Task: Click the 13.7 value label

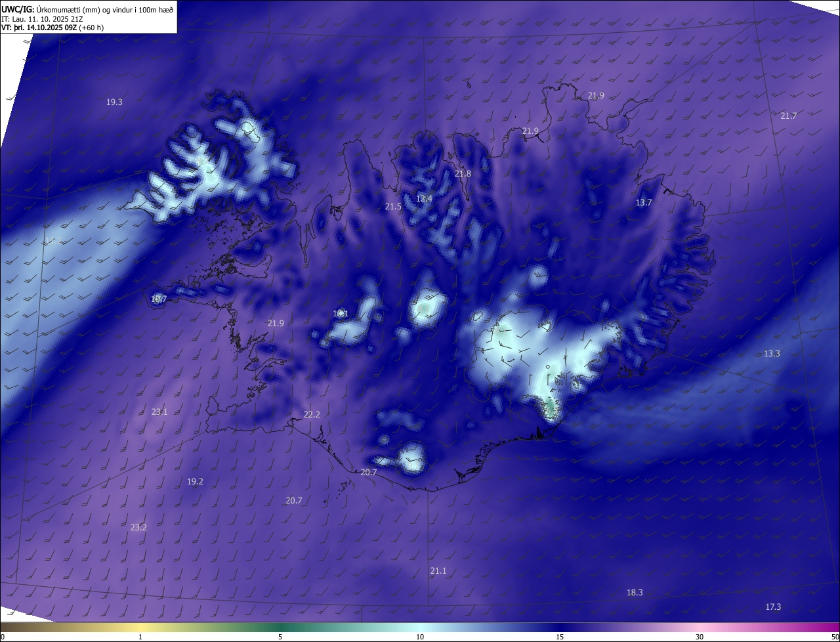Action: tap(644, 202)
